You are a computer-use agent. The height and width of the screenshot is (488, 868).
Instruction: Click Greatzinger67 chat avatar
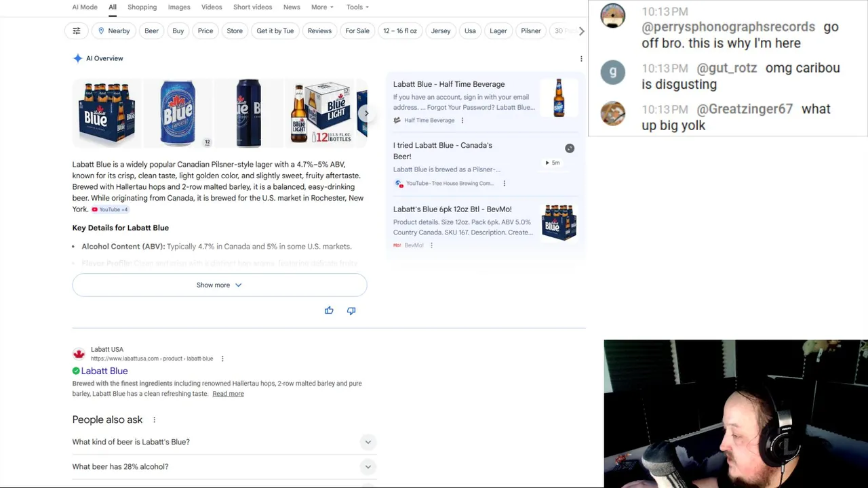pos(613,113)
